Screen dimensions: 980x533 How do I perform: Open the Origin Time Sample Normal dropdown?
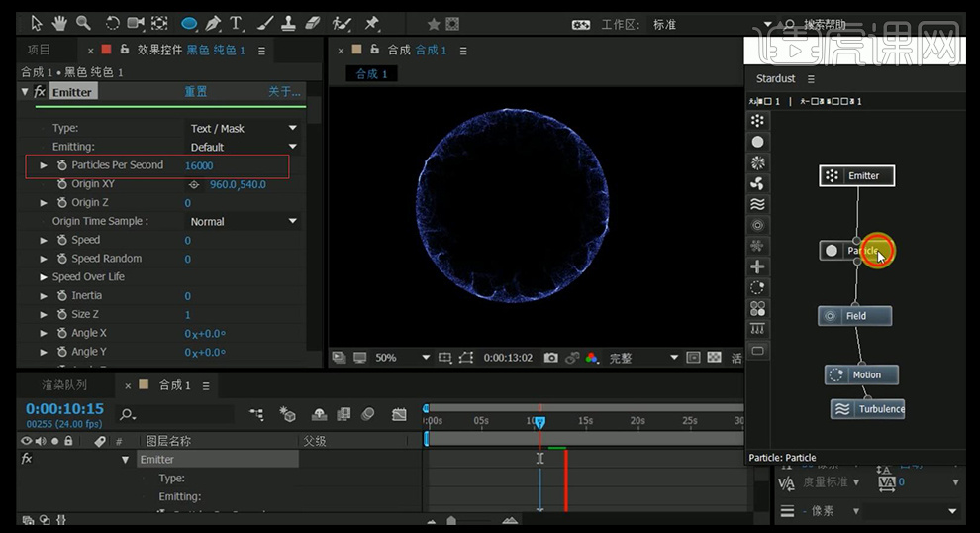244,221
